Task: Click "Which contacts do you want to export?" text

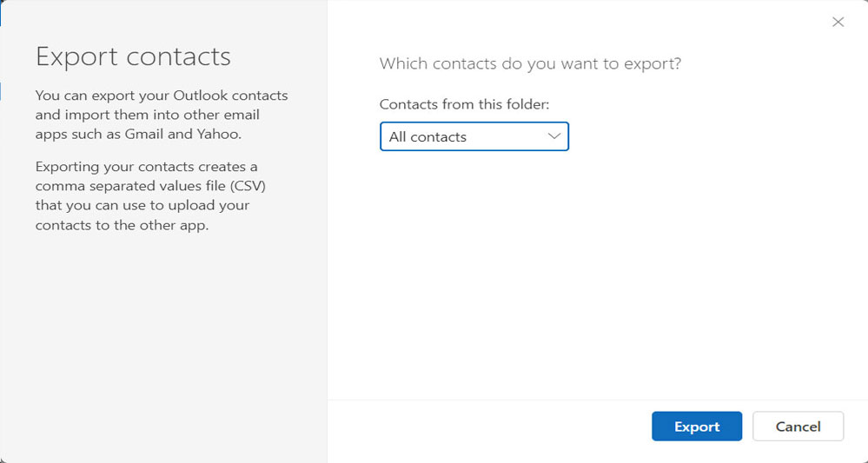Action: (x=530, y=63)
